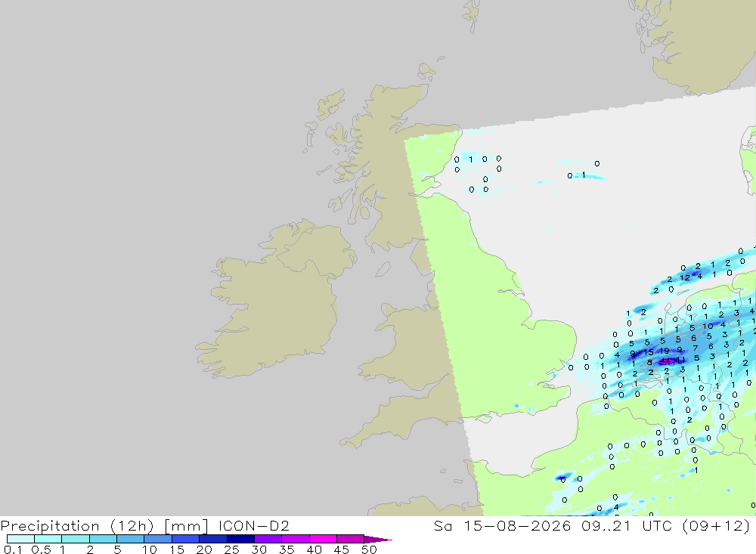Click the 0.1–0.5 mm lightest cyan legend swatch
Viewport: 756px width, 554px height.
20,539
